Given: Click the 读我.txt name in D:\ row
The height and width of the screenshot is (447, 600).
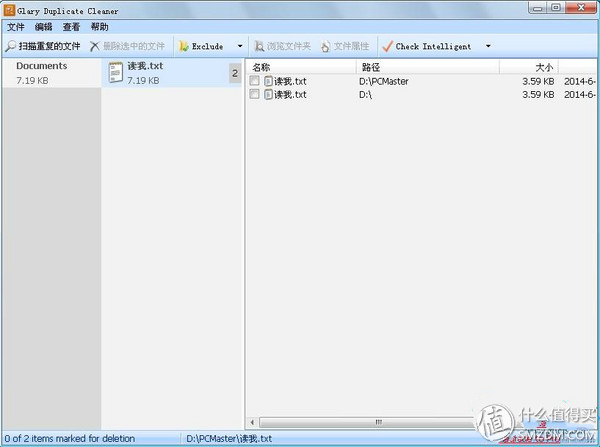Looking at the screenshot, I should (x=290, y=94).
